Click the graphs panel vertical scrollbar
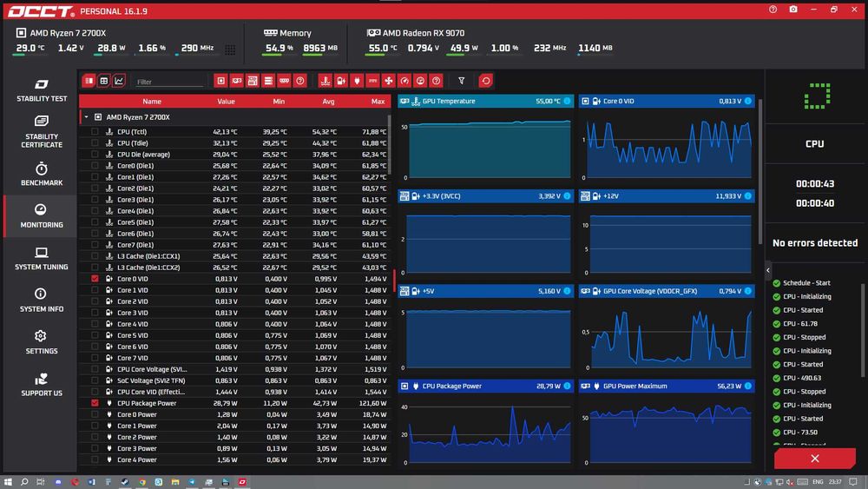 click(760, 172)
